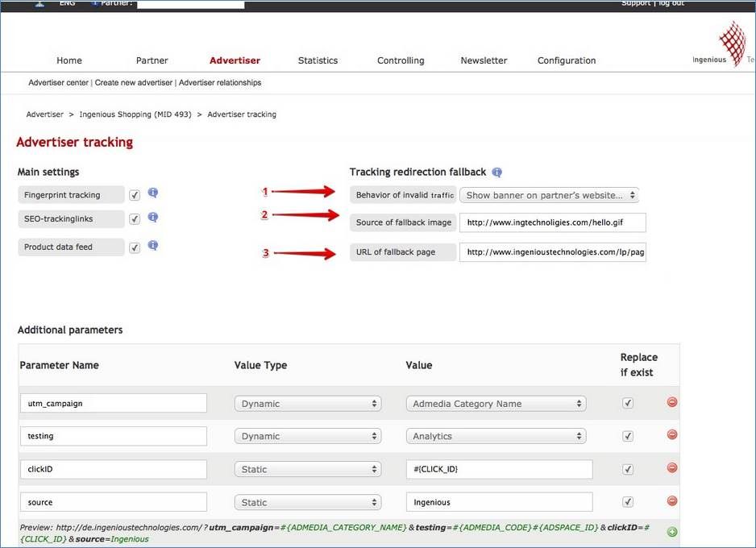The width and height of the screenshot is (756, 548).
Task: Toggle Replace if exist for source
Action: tap(628, 502)
